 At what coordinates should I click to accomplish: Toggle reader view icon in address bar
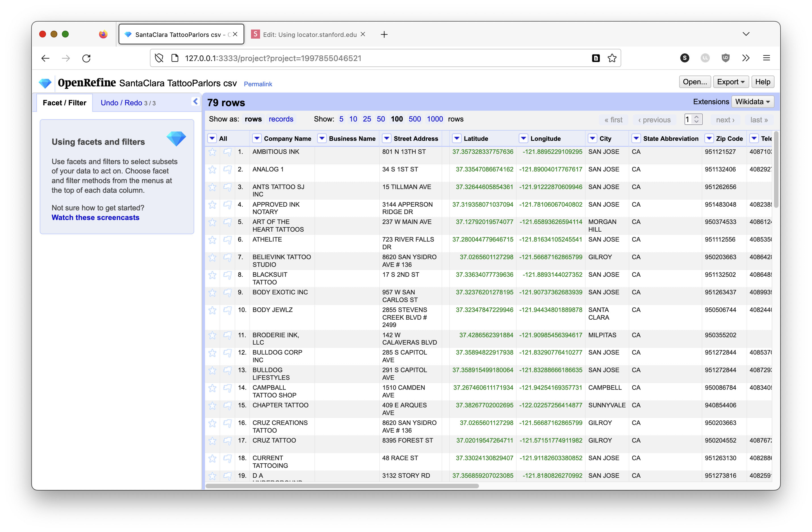pos(596,58)
